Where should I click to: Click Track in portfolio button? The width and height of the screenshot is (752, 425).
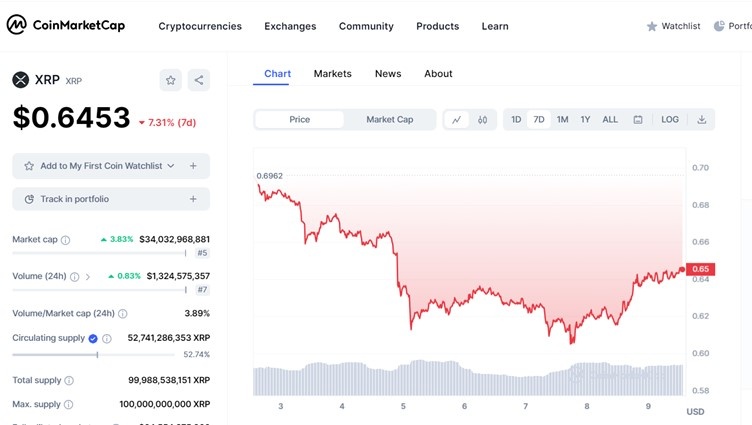111,199
